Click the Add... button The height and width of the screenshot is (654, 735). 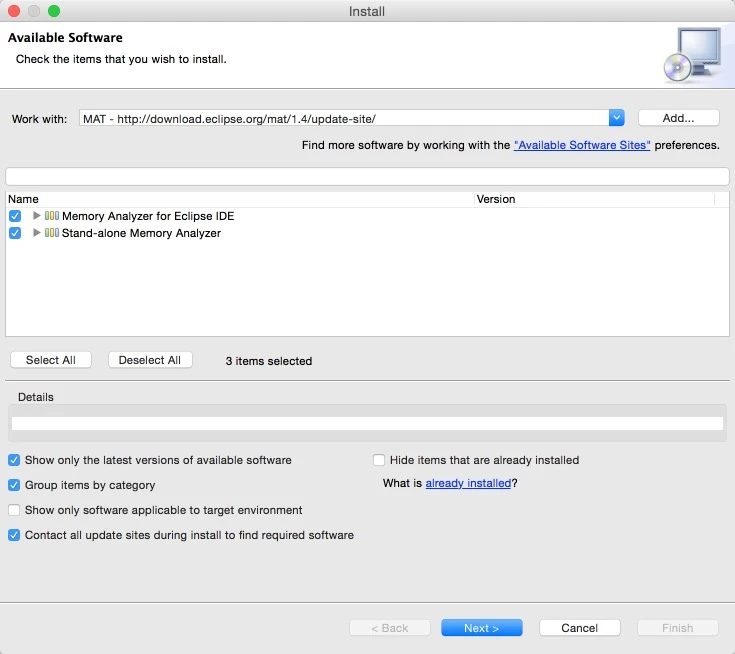tap(678, 118)
